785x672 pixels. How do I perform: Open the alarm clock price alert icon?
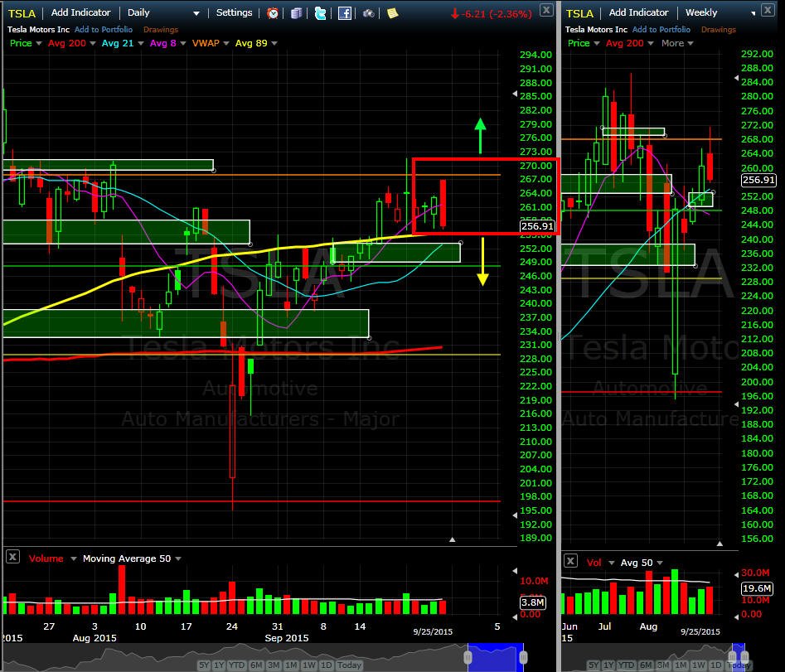coord(273,13)
